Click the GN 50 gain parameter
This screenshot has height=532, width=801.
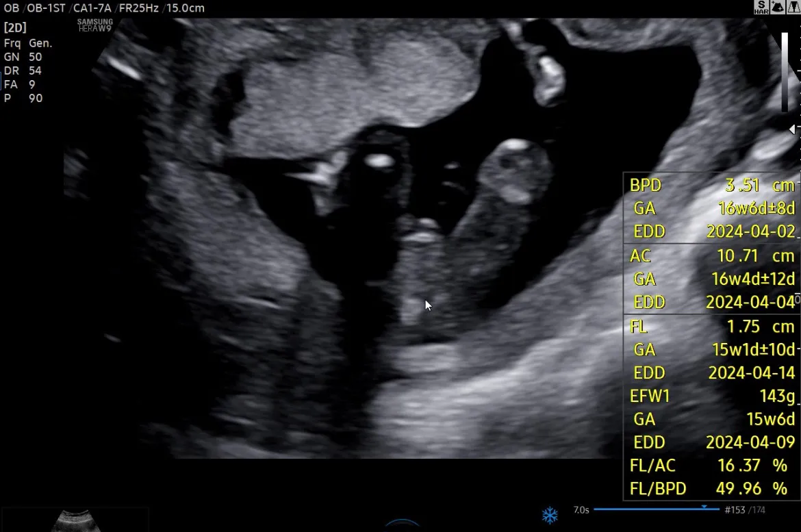[23, 57]
